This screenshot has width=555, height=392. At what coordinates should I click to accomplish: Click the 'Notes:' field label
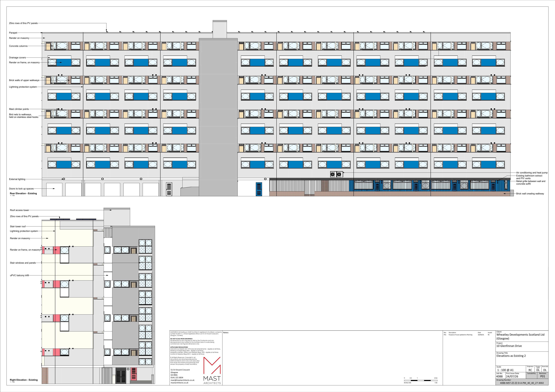226,333
